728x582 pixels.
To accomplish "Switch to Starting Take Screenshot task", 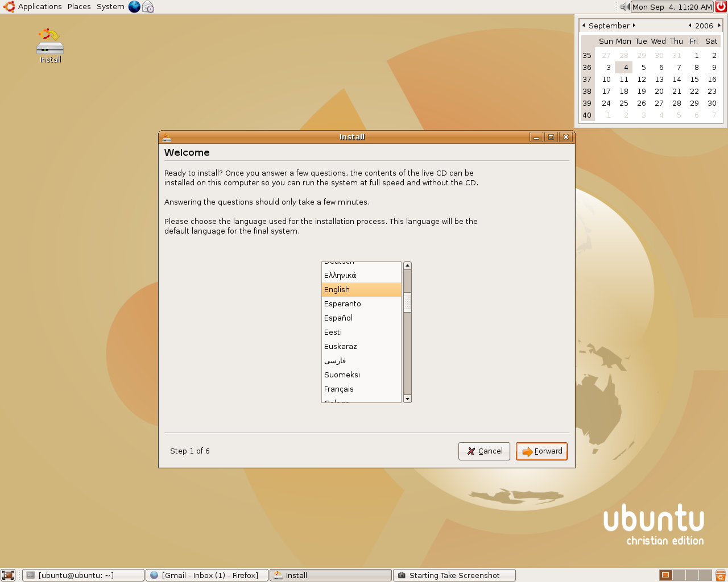I will coord(454,575).
